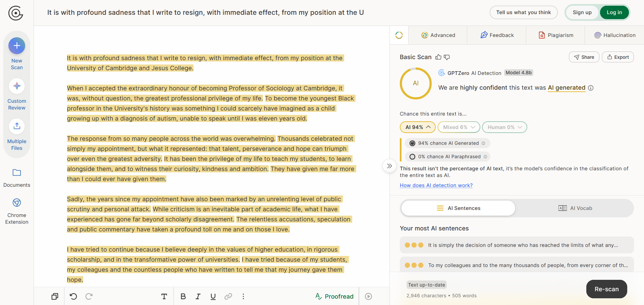Redo the last edit

point(89,296)
